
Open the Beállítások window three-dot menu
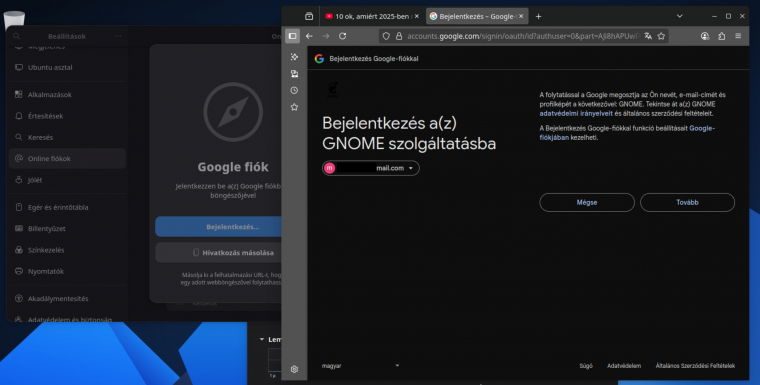coord(118,36)
